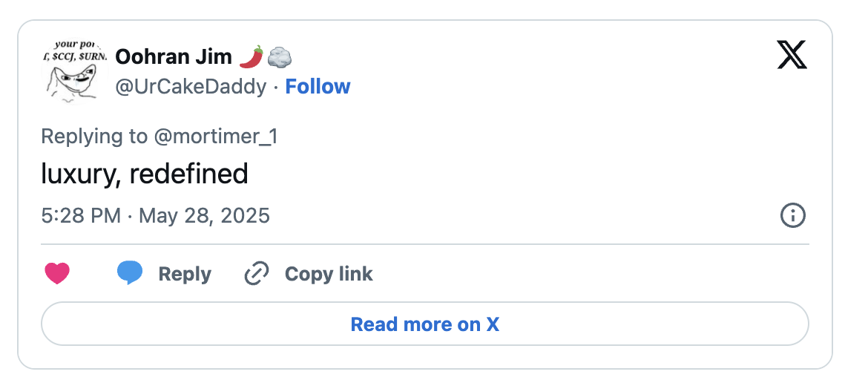The image size is (868, 383).
Task: Open the tweet info circle icon
Action: (793, 215)
